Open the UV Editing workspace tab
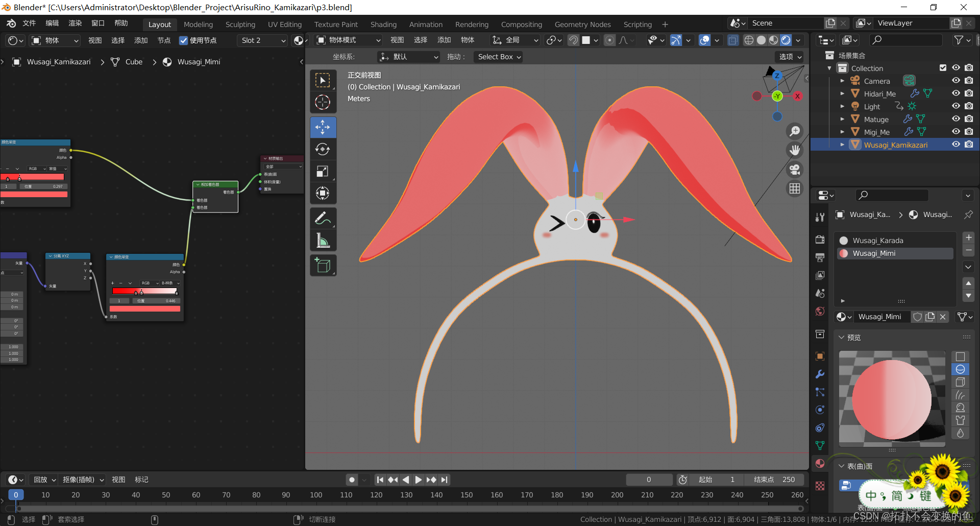 click(x=284, y=25)
